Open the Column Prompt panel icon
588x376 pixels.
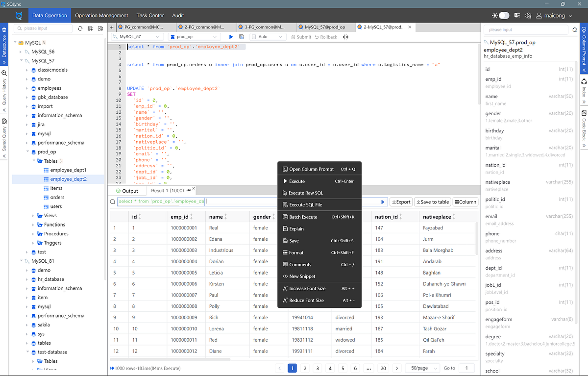(584, 30)
